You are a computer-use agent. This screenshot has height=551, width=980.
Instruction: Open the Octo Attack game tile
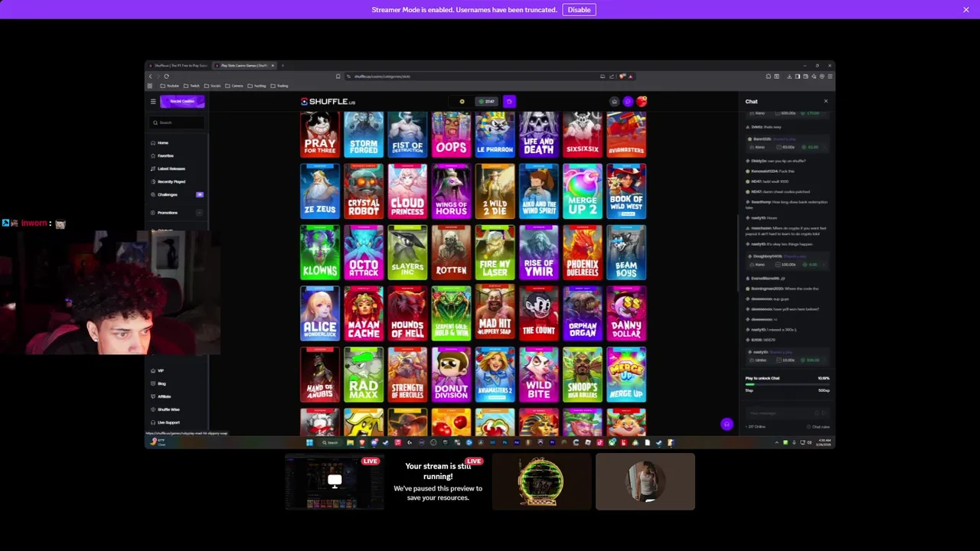coord(364,253)
